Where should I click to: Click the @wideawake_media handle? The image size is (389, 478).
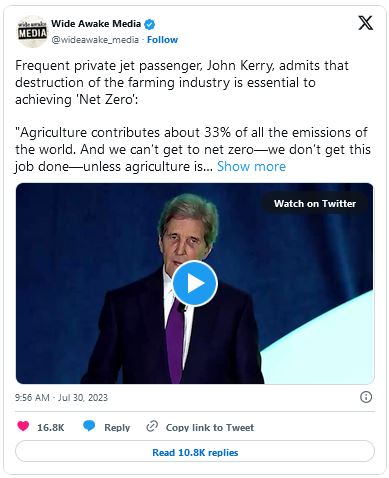[x=95, y=40]
